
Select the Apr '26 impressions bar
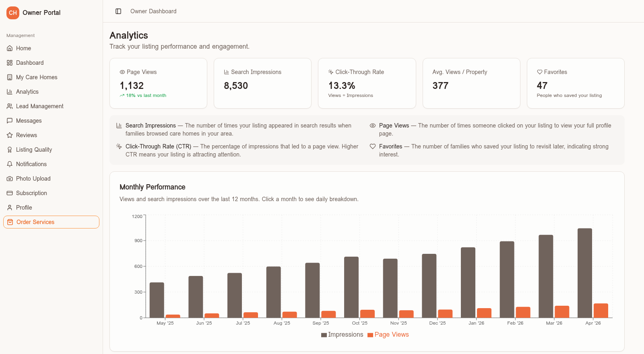(585, 273)
